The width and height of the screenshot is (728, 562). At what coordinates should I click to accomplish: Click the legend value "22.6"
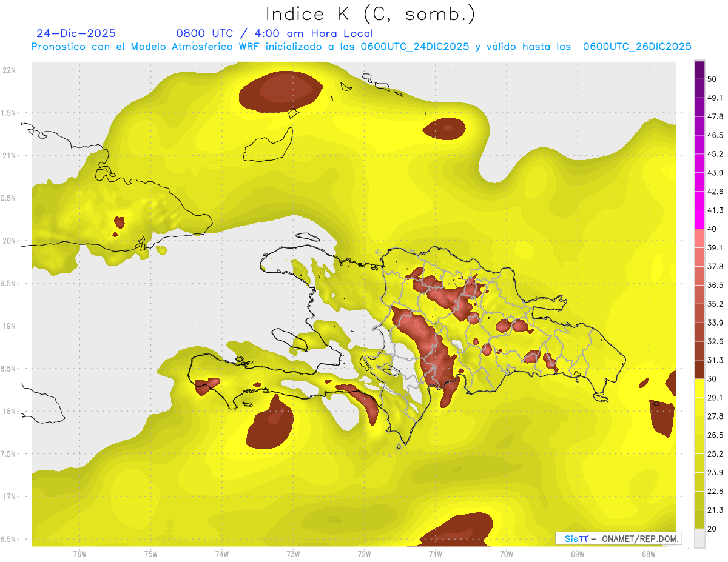tap(715, 492)
